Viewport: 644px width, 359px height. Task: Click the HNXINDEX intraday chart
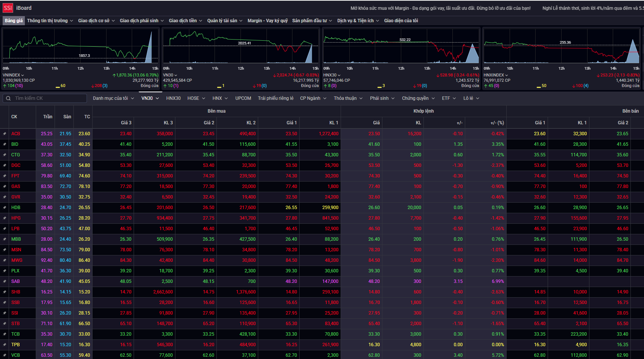coord(561,47)
